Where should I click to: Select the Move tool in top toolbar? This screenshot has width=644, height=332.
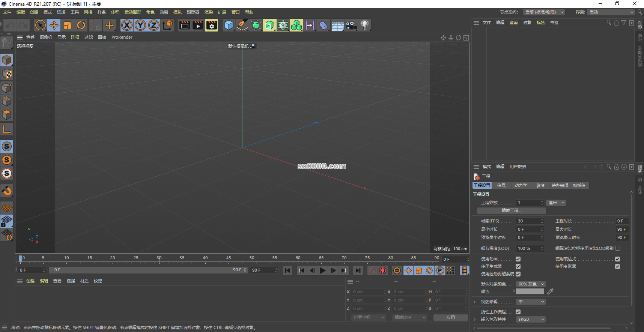54,25
